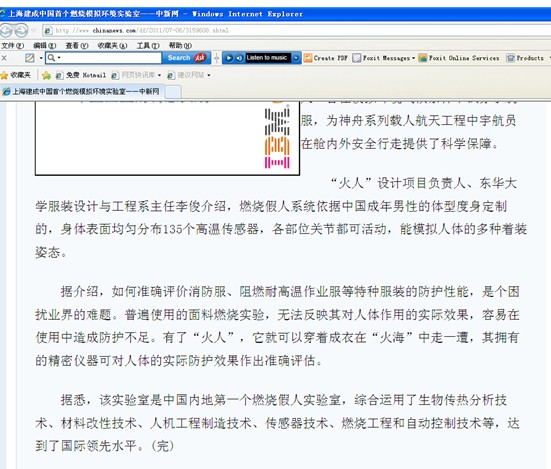
Task: Click the Foxit Products toolbar icon
Action: tap(525, 58)
